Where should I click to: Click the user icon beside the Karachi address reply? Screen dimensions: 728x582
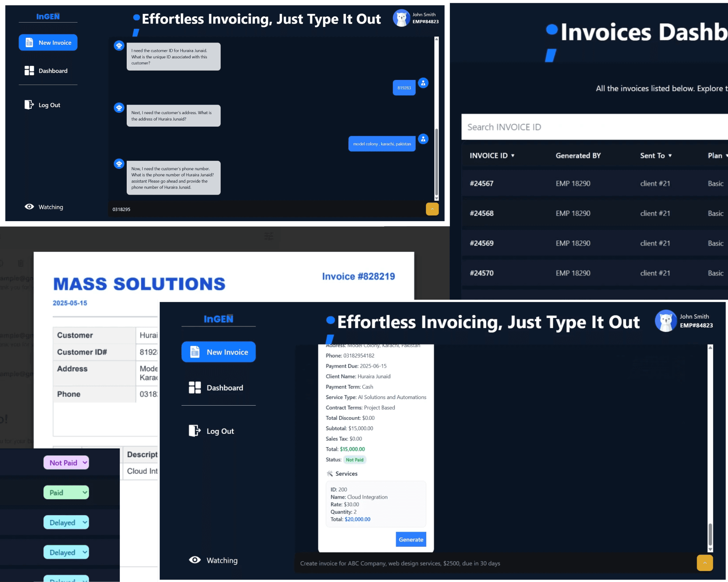[423, 139]
